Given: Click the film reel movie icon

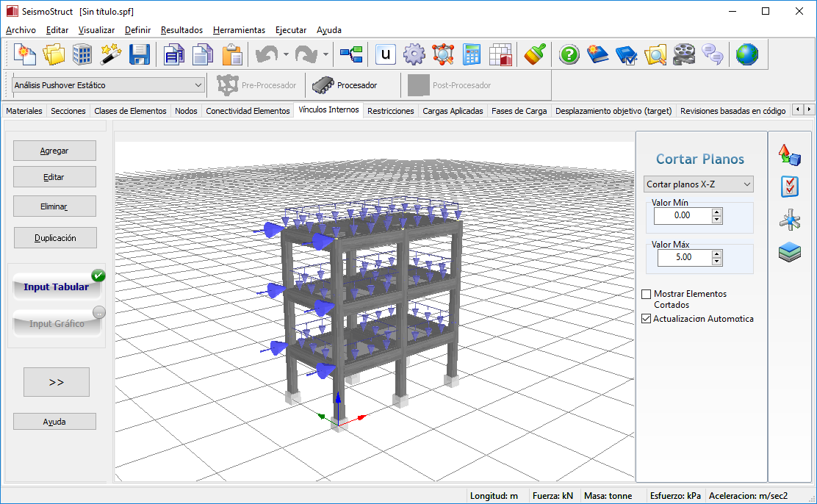Looking at the screenshot, I should coord(683,54).
